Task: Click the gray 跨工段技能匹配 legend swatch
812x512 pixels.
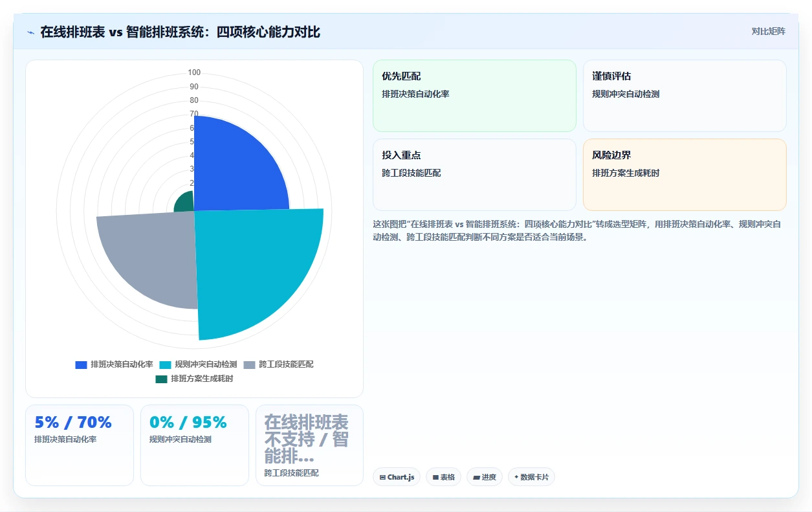Action: [x=249, y=365]
